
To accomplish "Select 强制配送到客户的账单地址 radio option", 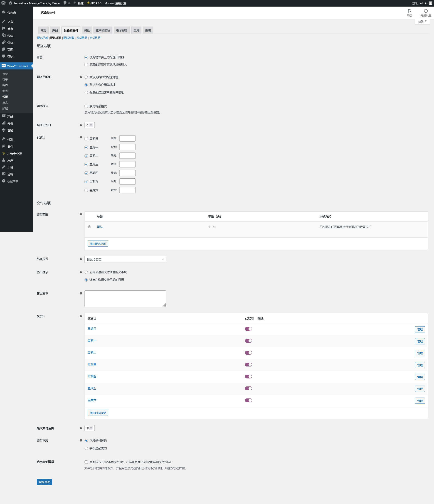I will [86, 92].
